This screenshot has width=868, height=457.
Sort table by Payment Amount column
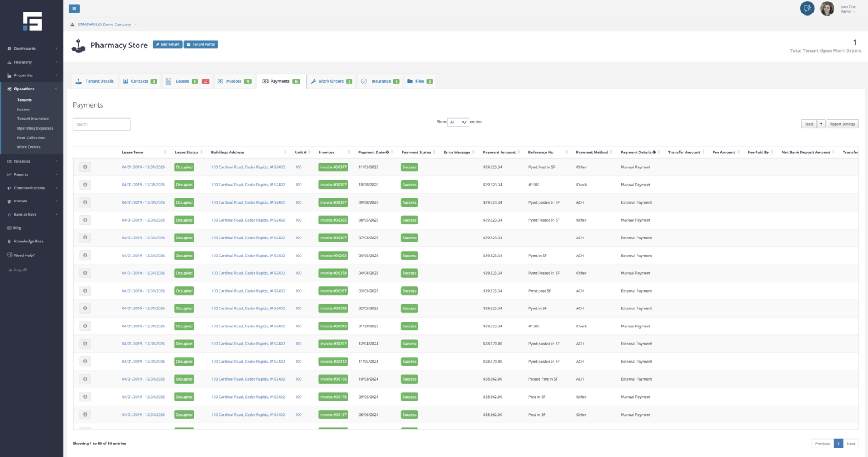pos(499,152)
